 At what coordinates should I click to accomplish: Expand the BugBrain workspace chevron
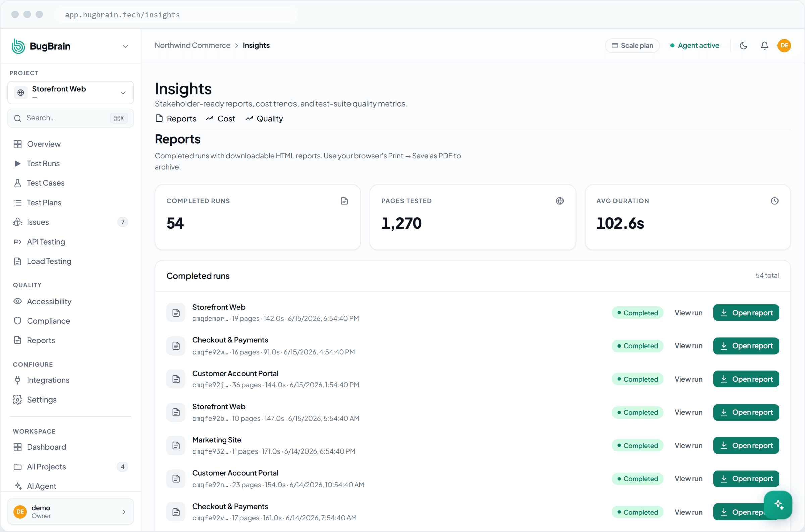tap(125, 46)
